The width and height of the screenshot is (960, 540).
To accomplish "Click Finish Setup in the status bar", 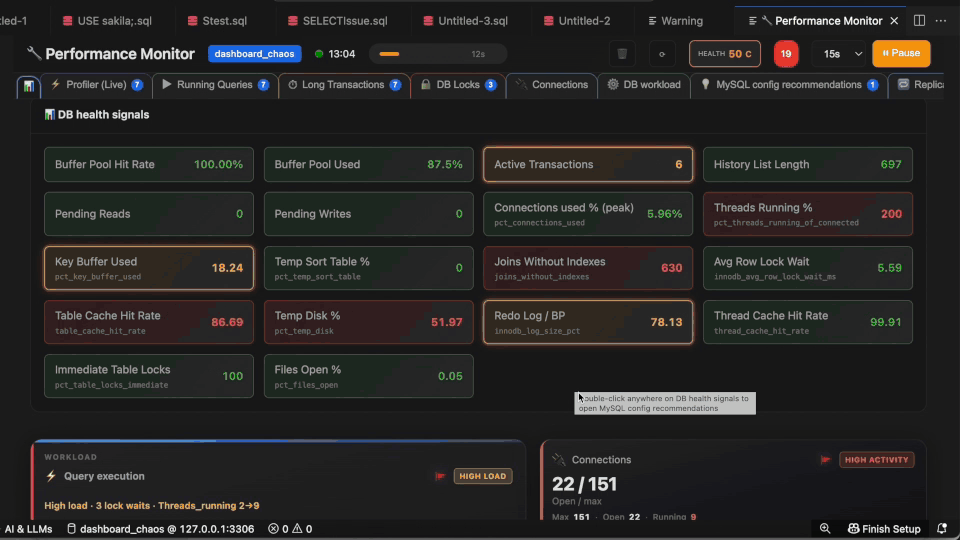I will (x=884, y=528).
